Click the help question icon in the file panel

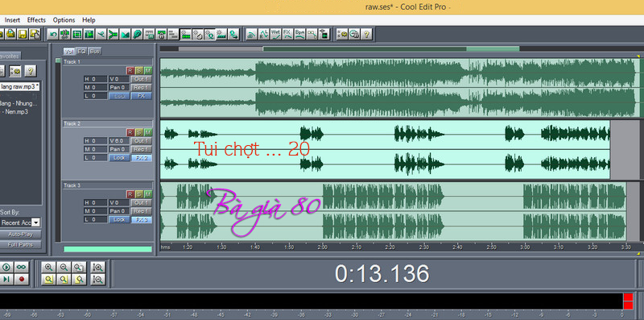(x=30, y=71)
